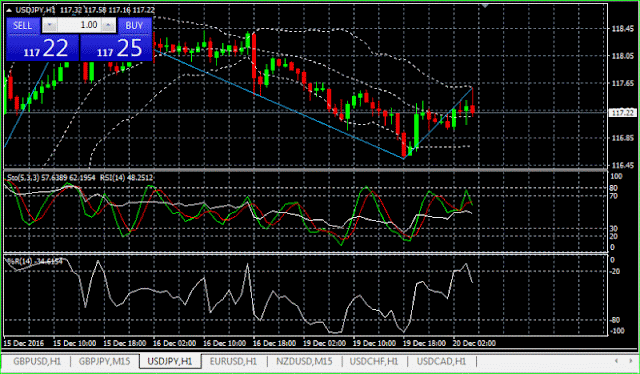640x374 pixels.
Task: Click the BUY button
Action: pos(134,25)
